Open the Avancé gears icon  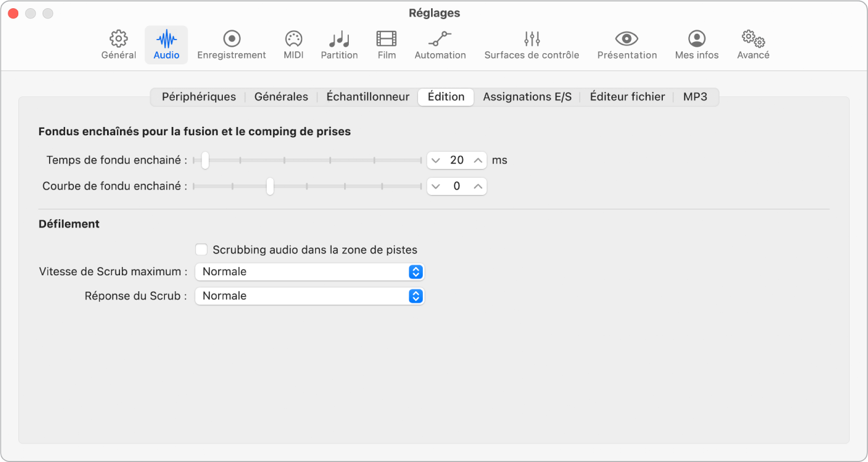point(753,39)
